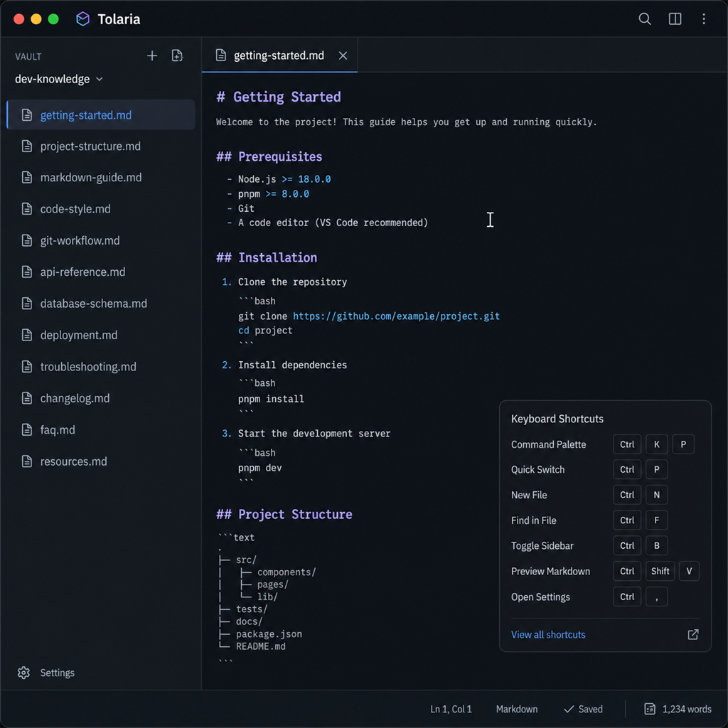Click the Settings gear icon

23,673
